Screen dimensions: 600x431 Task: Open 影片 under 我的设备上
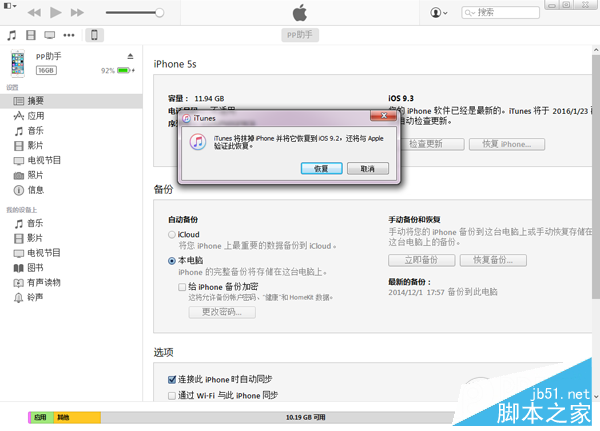(x=71, y=238)
